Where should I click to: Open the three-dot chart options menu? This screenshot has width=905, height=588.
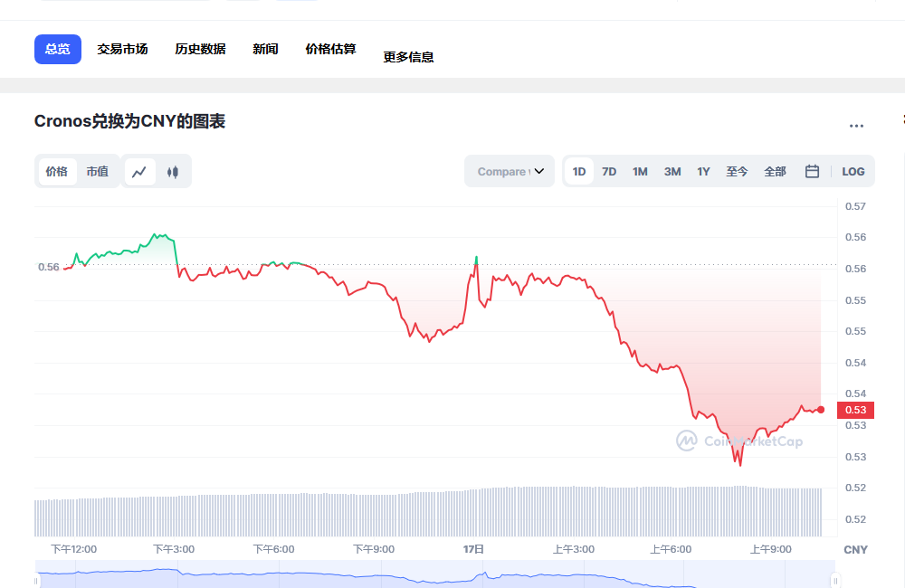click(x=856, y=126)
